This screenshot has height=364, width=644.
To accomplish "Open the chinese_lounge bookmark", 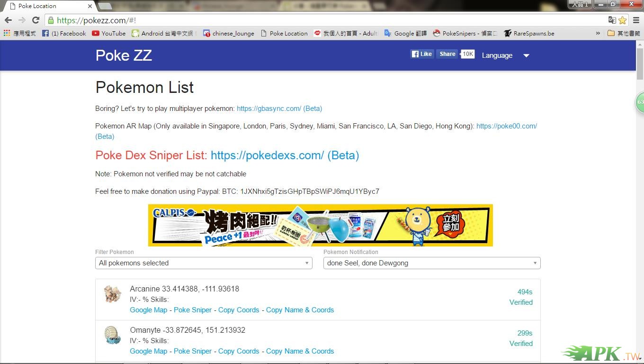I will [229, 33].
